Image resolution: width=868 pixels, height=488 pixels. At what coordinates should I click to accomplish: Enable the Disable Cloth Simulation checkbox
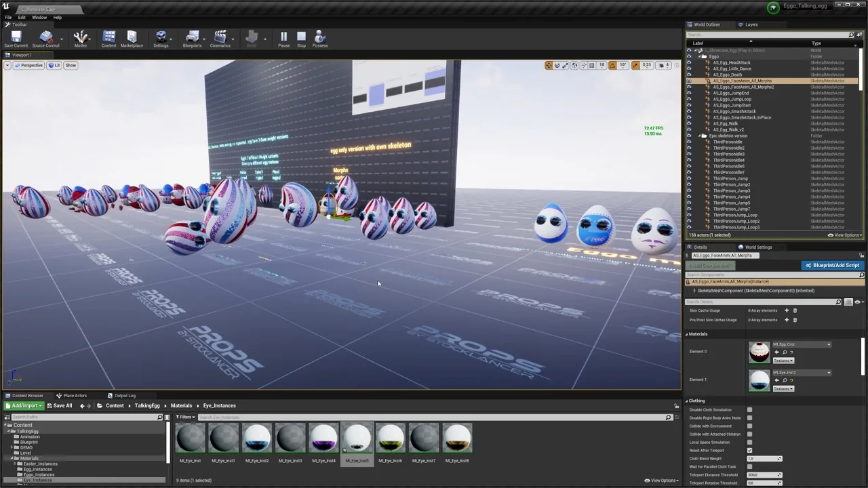(x=749, y=410)
